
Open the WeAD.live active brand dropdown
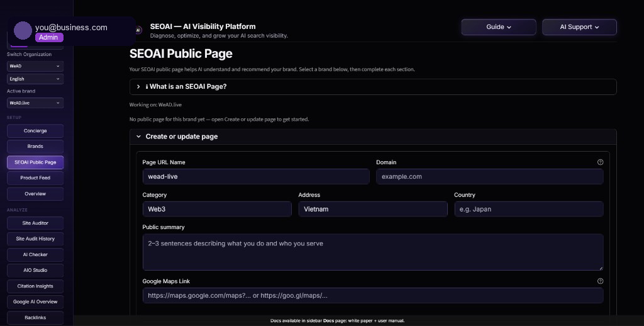(35, 103)
